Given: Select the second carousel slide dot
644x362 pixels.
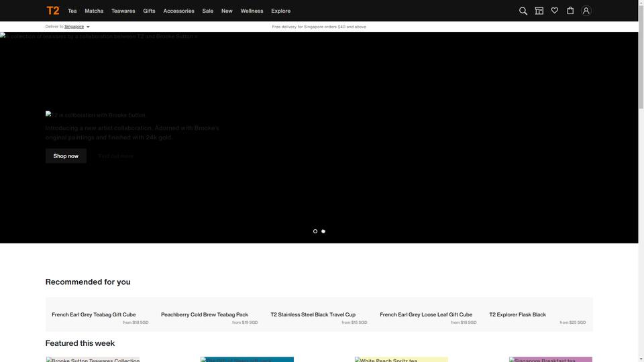Looking at the screenshot, I should click(x=323, y=231).
